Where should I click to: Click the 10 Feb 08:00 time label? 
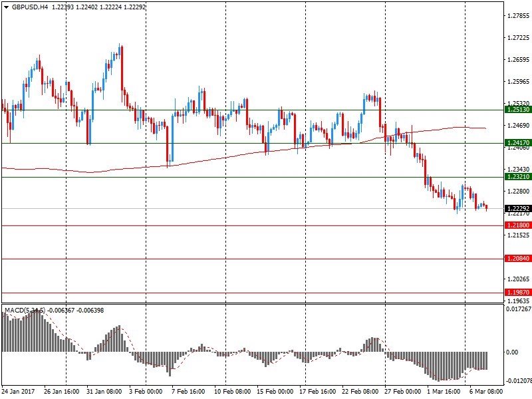click(232, 391)
